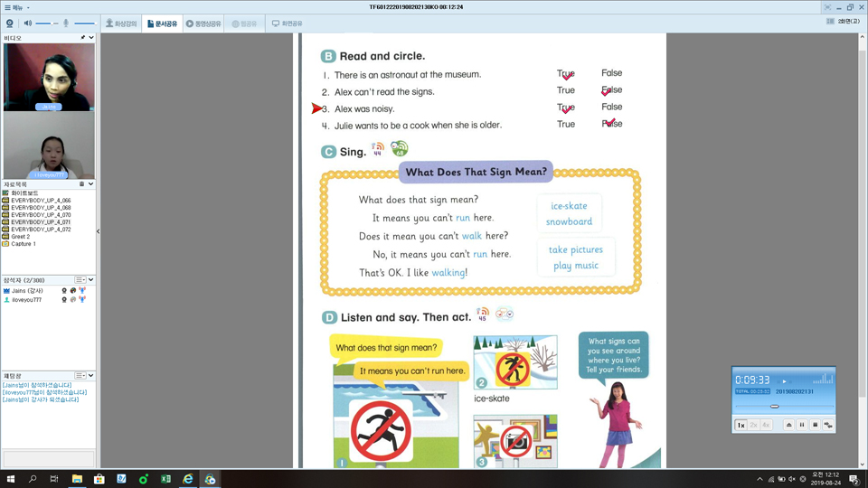This screenshot has height=488, width=868.
Task: Stop playback in the recording player
Action: [x=815, y=425]
